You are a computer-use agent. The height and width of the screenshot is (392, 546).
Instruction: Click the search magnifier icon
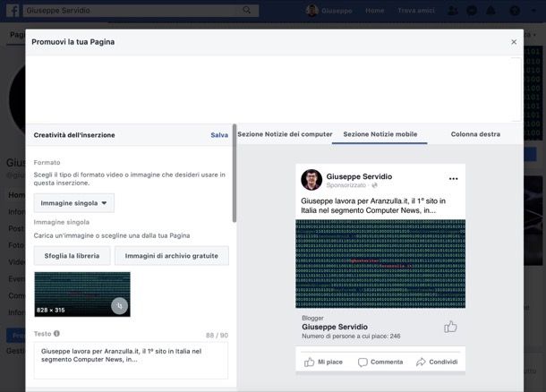[246, 10]
